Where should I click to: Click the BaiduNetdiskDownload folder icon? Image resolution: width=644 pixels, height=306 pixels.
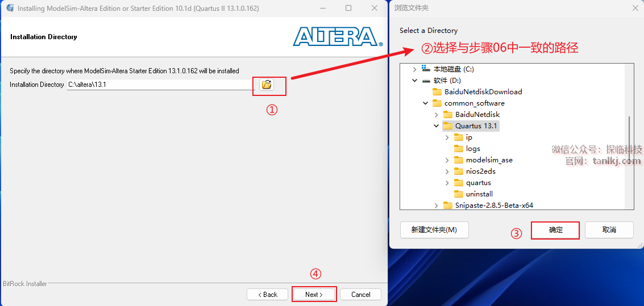pyautogui.click(x=437, y=92)
